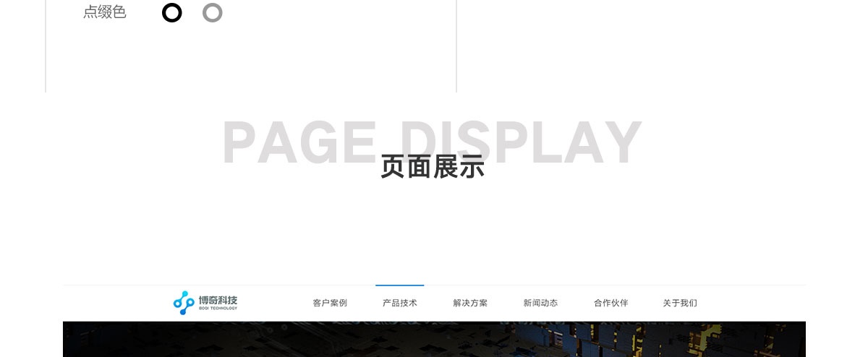Open the 产品技术 menu item
The image size is (868, 357).
(400, 303)
